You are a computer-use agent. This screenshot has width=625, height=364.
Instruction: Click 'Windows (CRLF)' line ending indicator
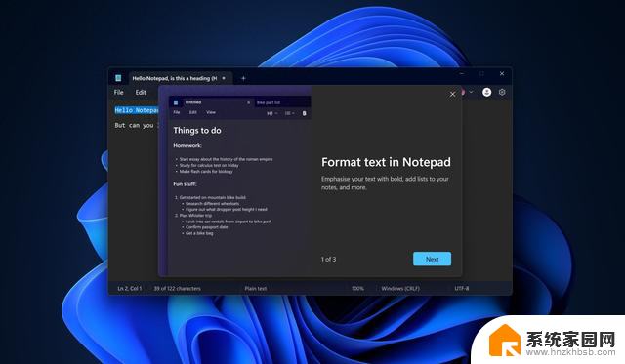400,288
